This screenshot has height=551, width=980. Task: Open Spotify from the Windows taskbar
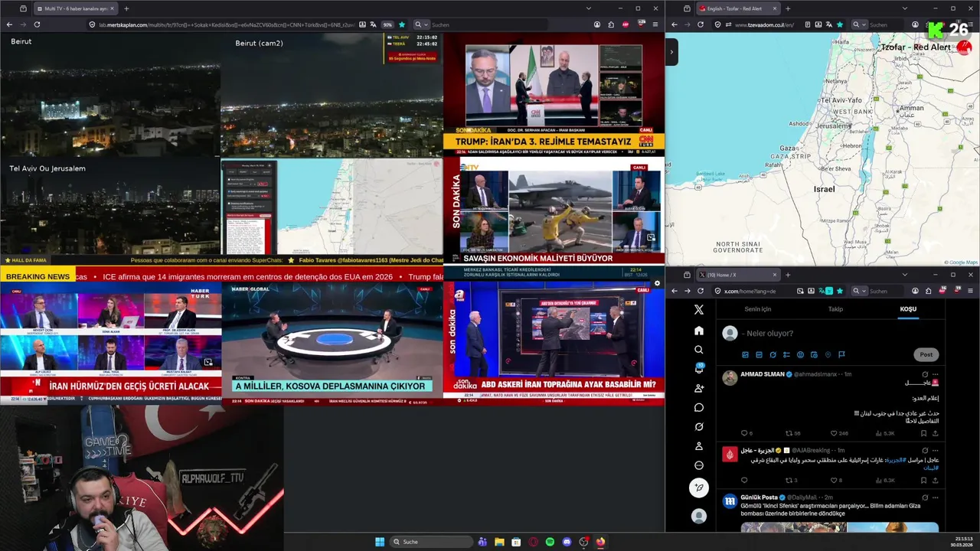point(550,542)
